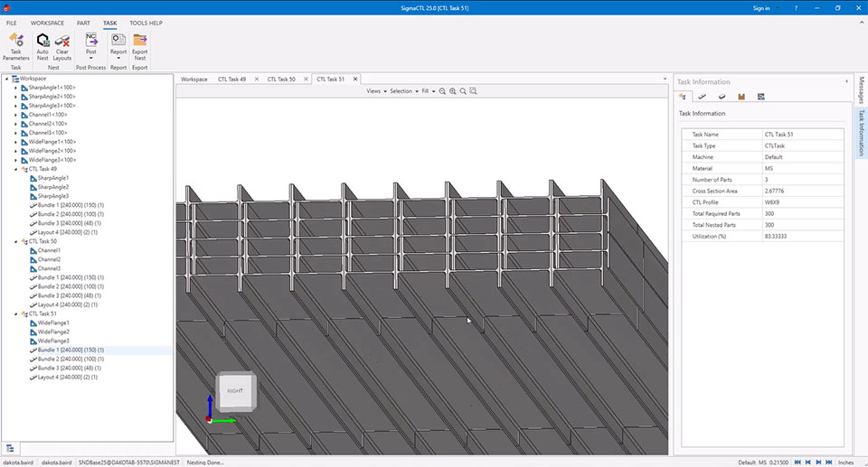The height and width of the screenshot is (467, 868).
Task: Collapse the Workspace root node
Action: click(6, 79)
